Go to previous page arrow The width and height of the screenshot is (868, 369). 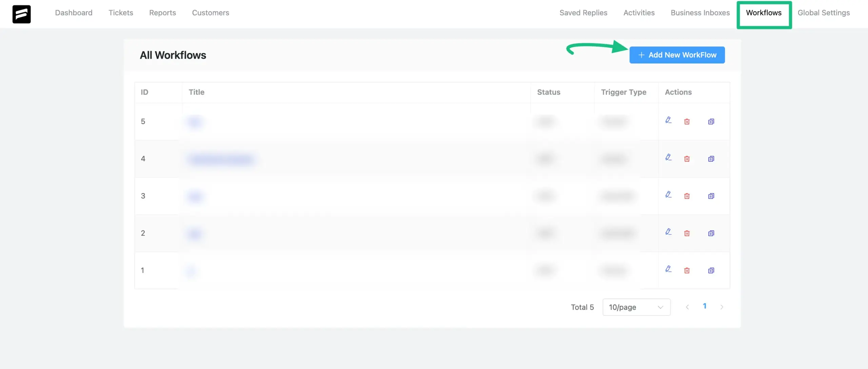click(687, 307)
